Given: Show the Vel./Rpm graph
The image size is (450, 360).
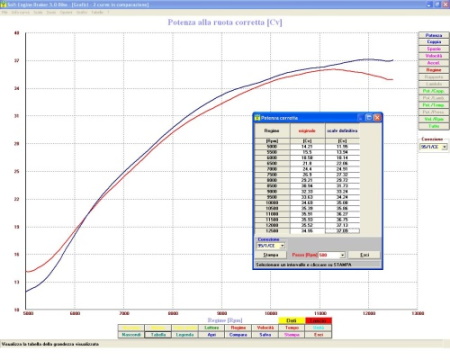Looking at the screenshot, I should (x=434, y=119).
